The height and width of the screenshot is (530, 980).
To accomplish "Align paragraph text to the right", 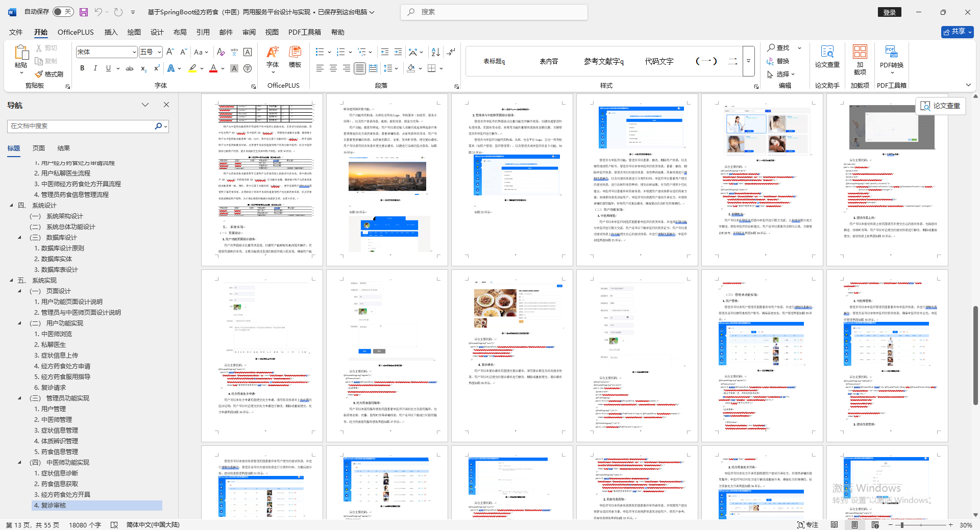I will click(x=347, y=68).
